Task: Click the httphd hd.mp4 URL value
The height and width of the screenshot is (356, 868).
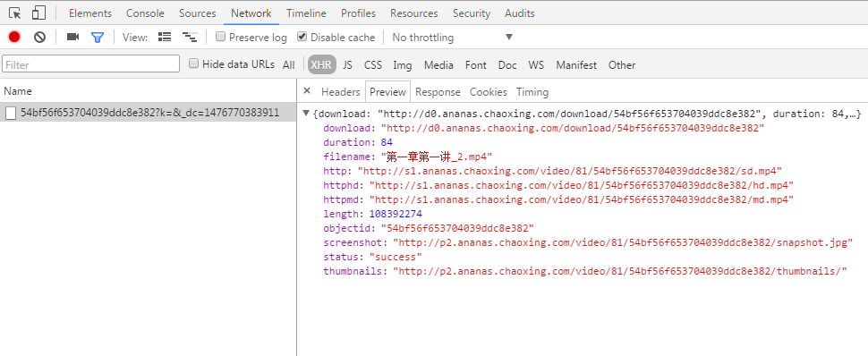Action: click(x=582, y=185)
